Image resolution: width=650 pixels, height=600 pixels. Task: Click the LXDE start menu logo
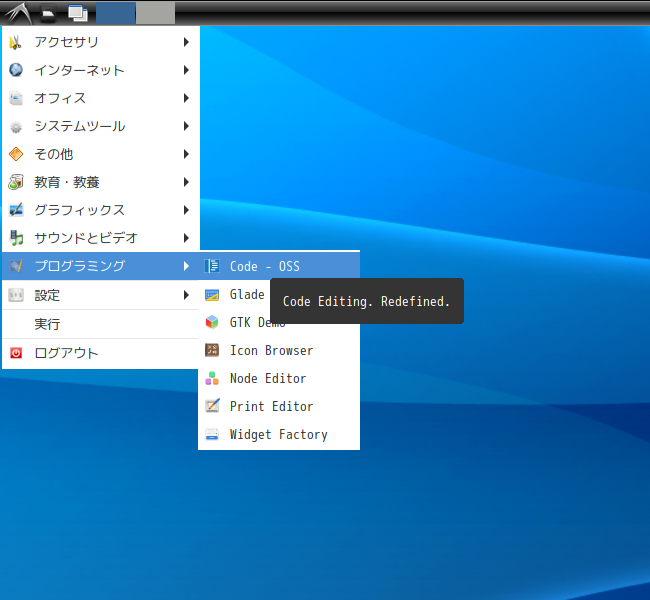[x=16, y=12]
